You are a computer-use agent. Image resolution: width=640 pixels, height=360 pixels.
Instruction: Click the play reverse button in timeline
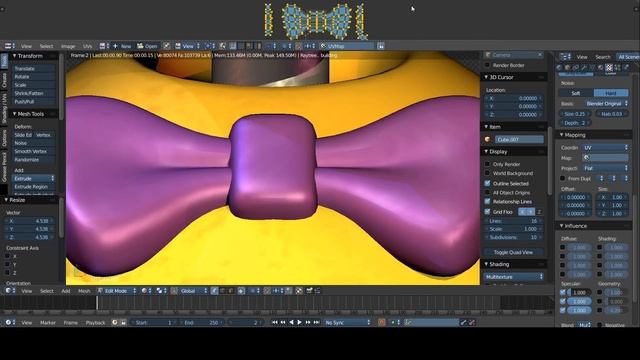coord(291,322)
